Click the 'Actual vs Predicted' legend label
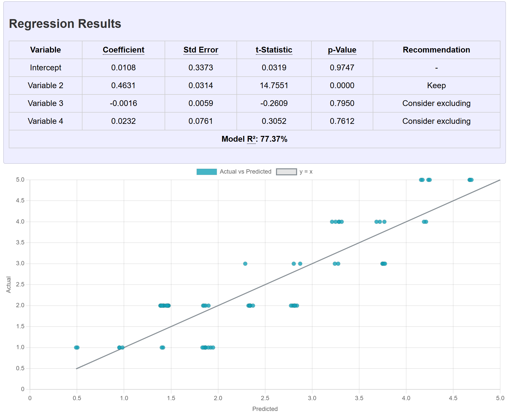The width and height of the screenshot is (514, 420). [246, 172]
